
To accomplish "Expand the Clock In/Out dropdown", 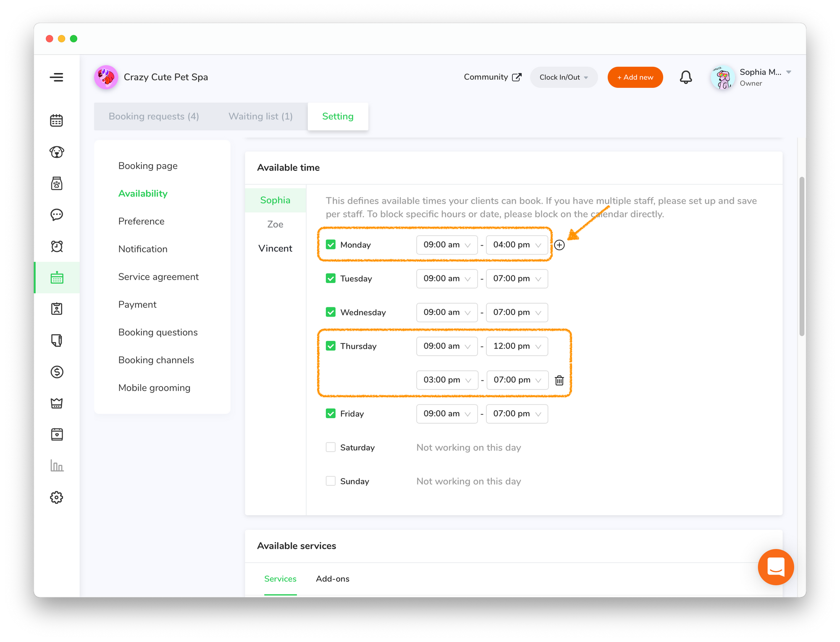I will tap(564, 77).
